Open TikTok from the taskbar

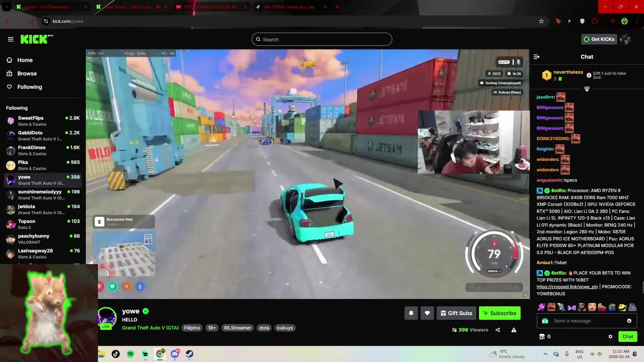coord(116,354)
